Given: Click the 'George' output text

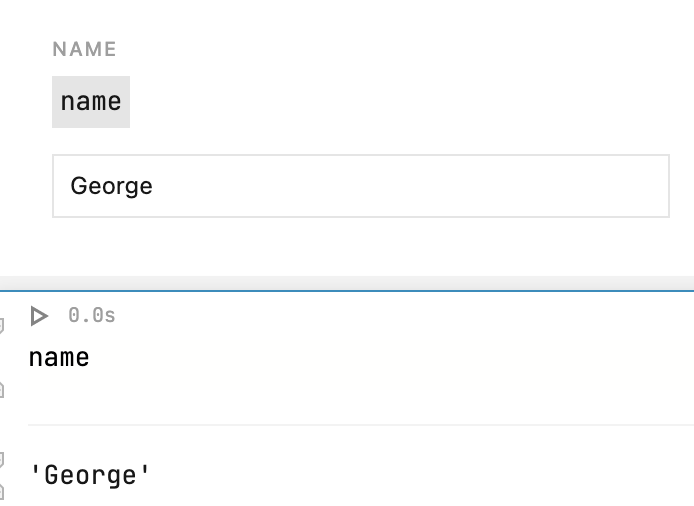Looking at the screenshot, I should pyautogui.click(x=90, y=475).
